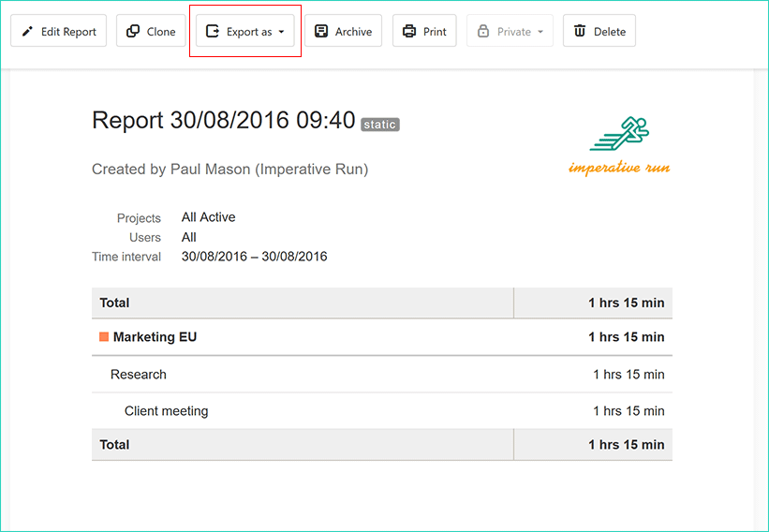Viewport: 769px width, 532px height.
Task: Click the All Active projects value
Action: click(x=209, y=217)
